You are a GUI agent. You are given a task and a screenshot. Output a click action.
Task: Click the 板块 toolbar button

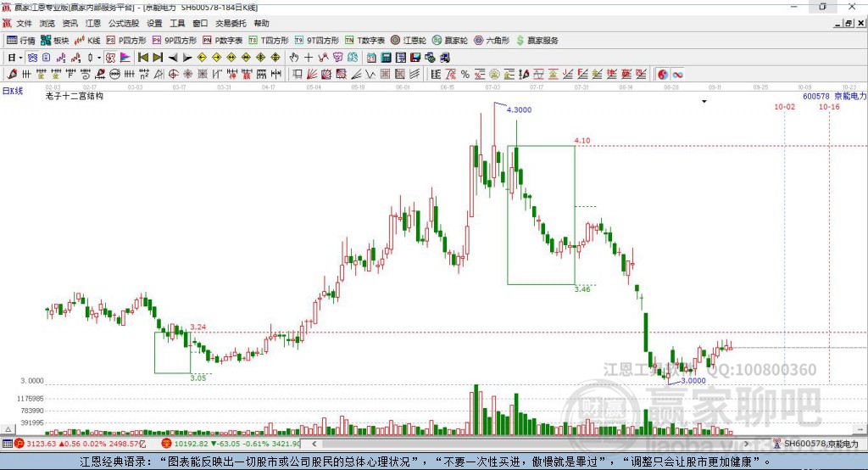click(x=54, y=41)
